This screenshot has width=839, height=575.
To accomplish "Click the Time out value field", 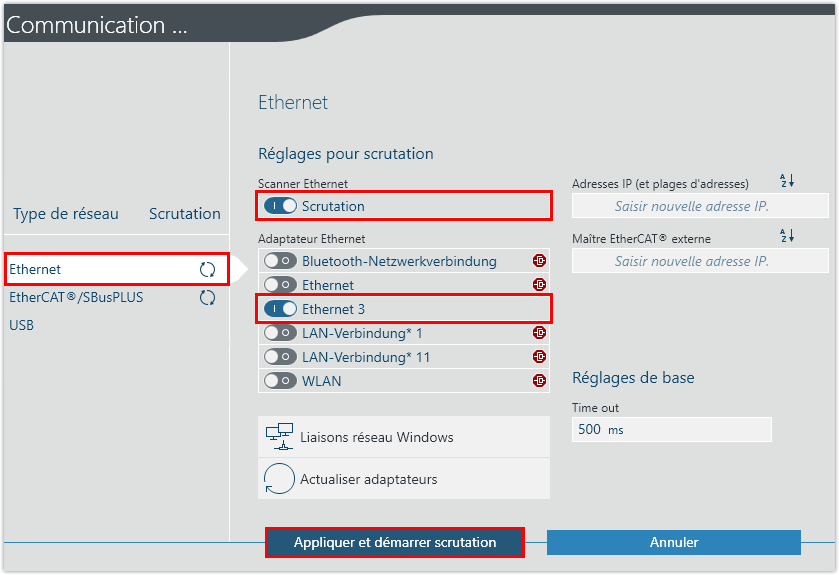I will click(x=671, y=429).
